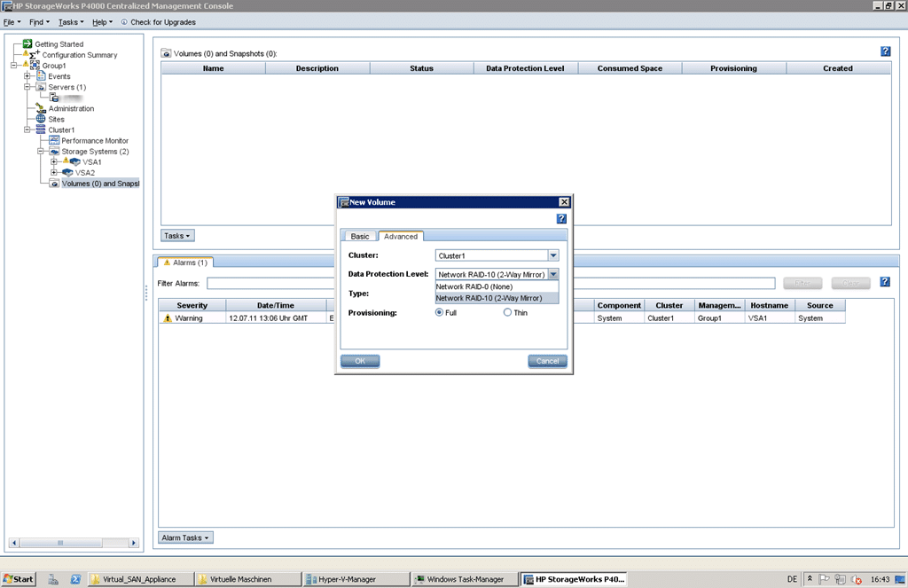Open the Tasks dropdown under the volumes table
The image size is (908, 588).
point(177,236)
